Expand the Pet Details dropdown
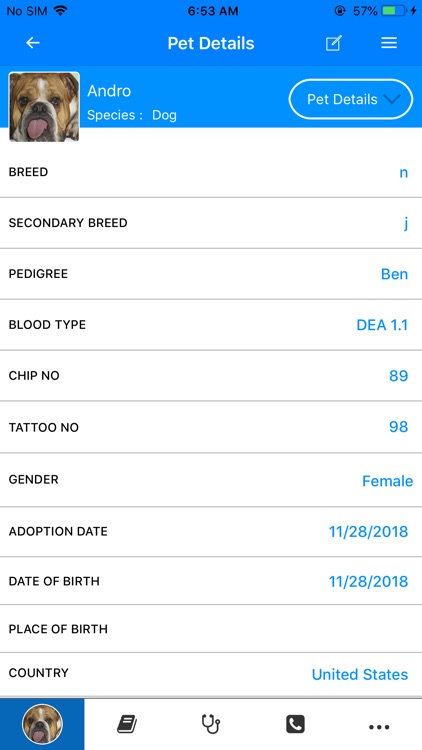422x750 pixels. pos(351,99)
